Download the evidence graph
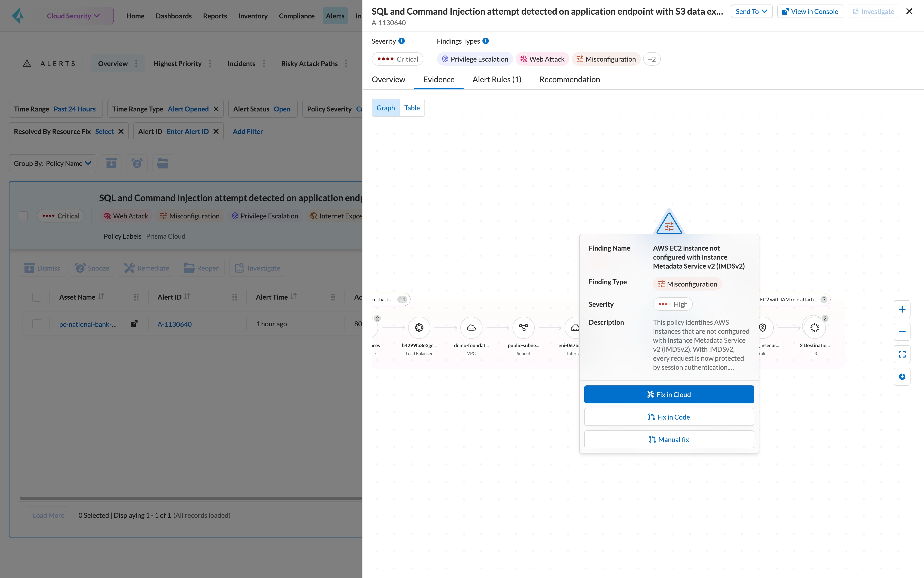This screenshot has width=924, height=578. [x=902, y=377]
